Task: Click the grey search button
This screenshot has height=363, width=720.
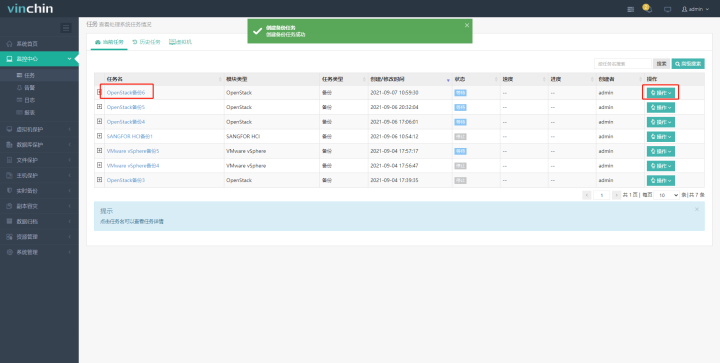Action: [661, 64]
